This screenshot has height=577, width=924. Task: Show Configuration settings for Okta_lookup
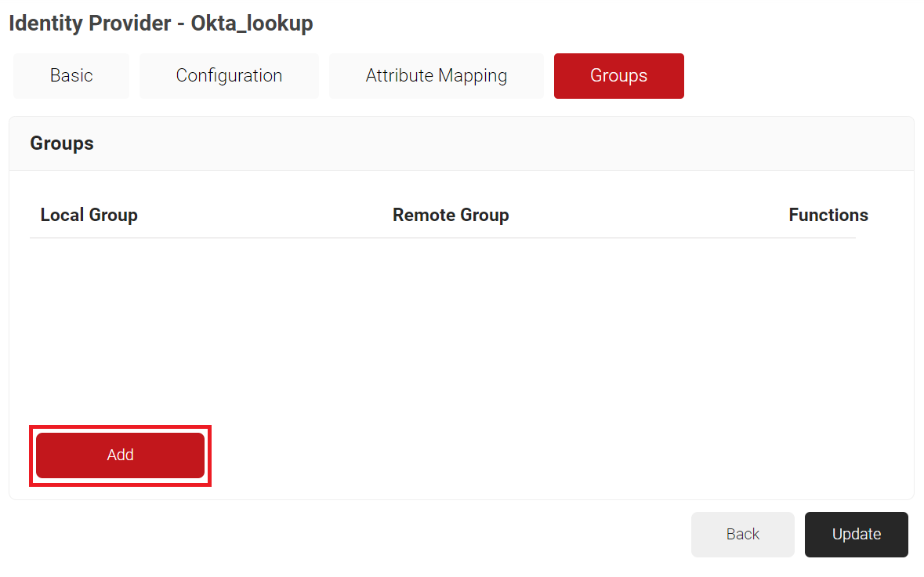point(229,76)
